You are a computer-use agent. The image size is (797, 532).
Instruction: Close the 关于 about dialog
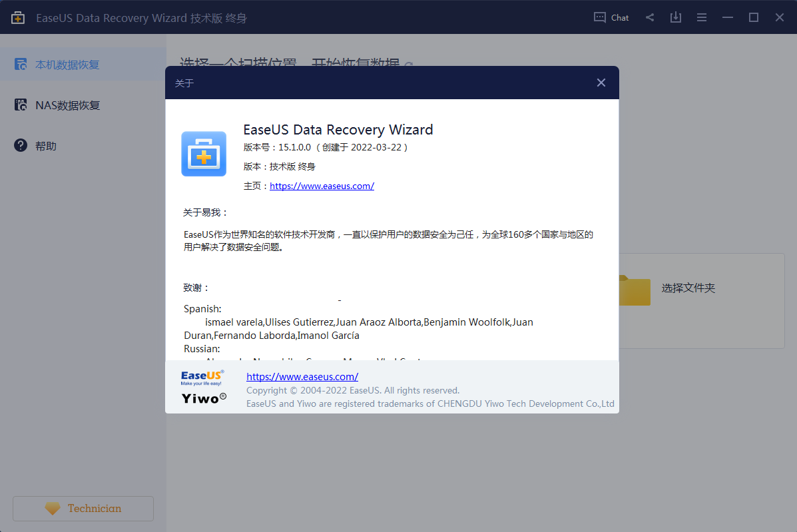coord(601,83)
